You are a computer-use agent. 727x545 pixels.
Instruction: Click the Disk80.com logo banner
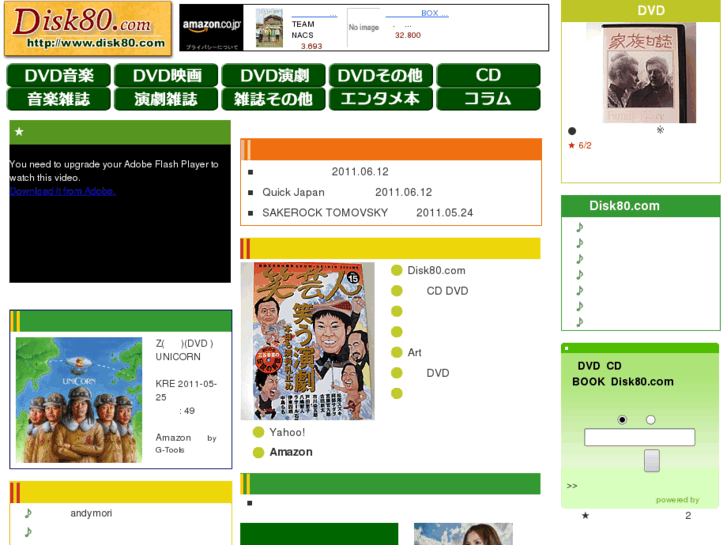tap(88, 29)
